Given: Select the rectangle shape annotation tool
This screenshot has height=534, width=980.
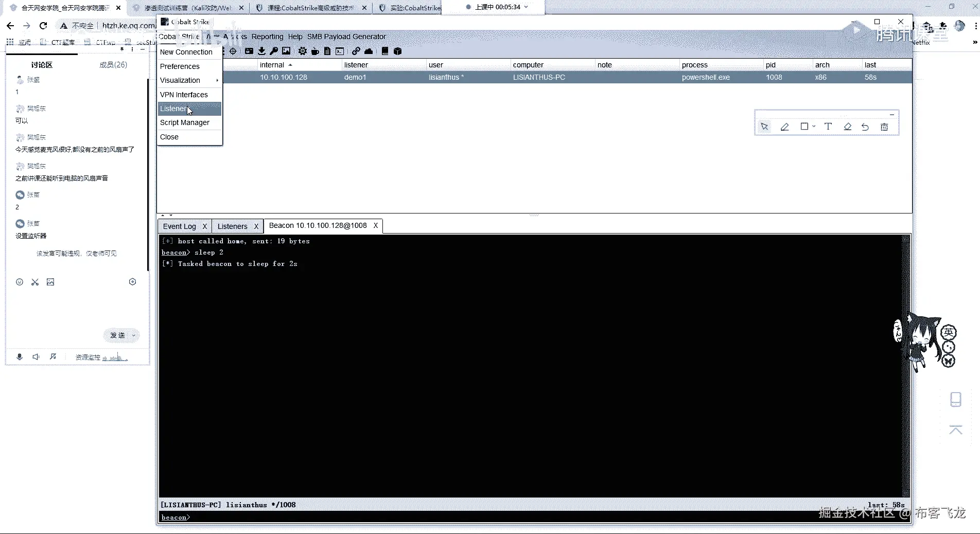Looking at the screenshot, I should [x=804, y=127].
